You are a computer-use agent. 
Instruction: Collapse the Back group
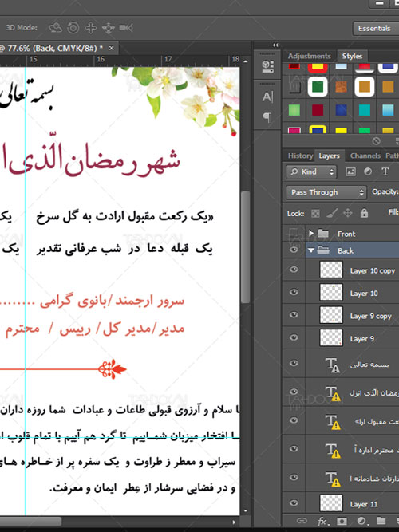(x=310, y=250)
